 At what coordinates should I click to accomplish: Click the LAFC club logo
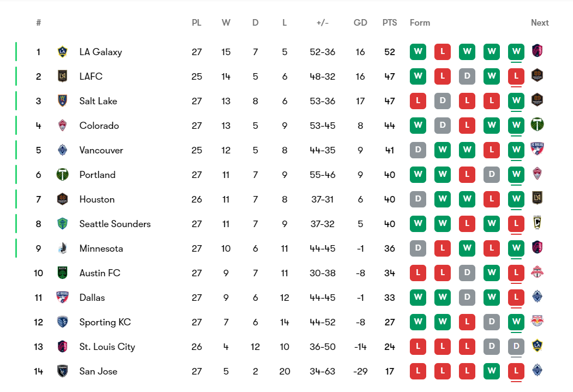(62, 76)
